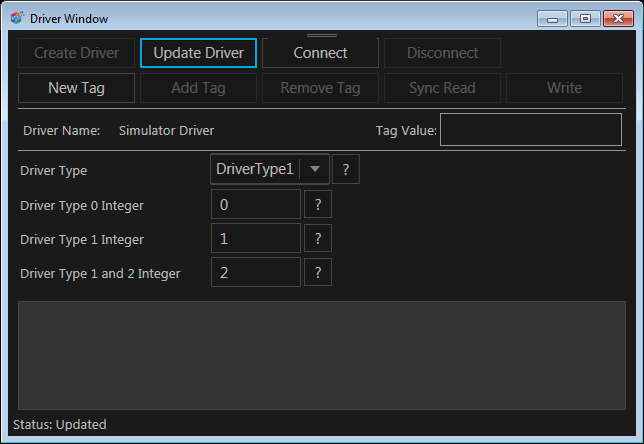Image resolution: width=644 pixels, height=444 pixels.
Task: Click the Driver Type 1 and 2 Integer label
Action: click(100, 274)
